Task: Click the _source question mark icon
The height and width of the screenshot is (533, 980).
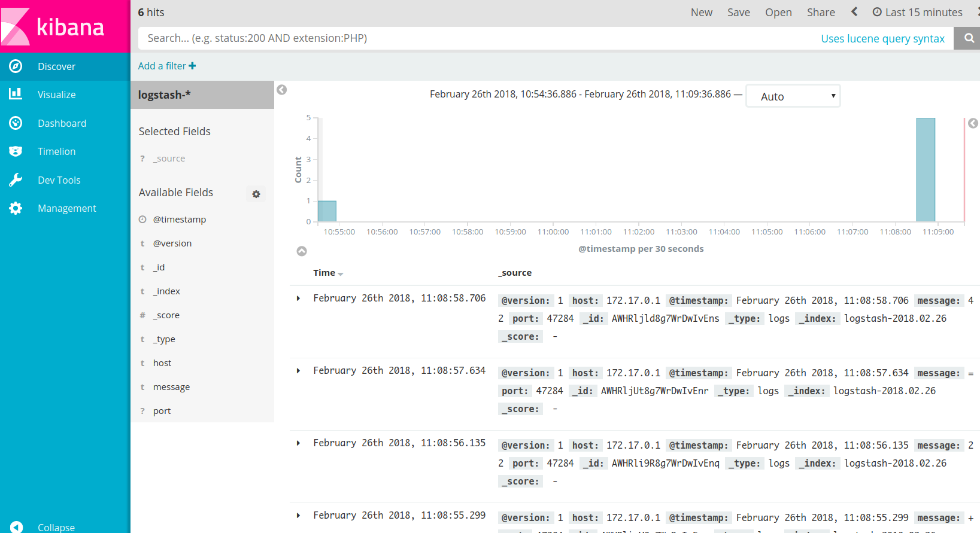Action: tap(142, 159)
